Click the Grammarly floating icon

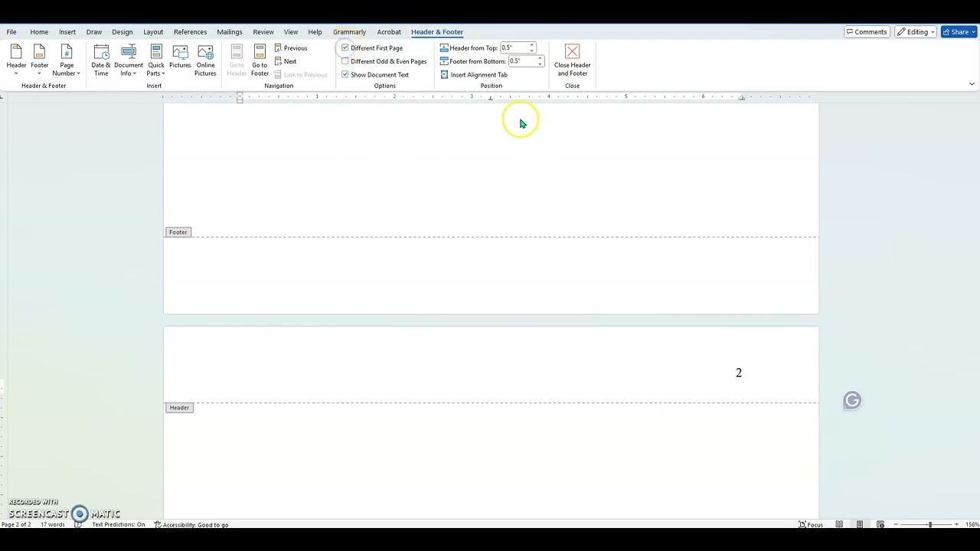point(852,400)
